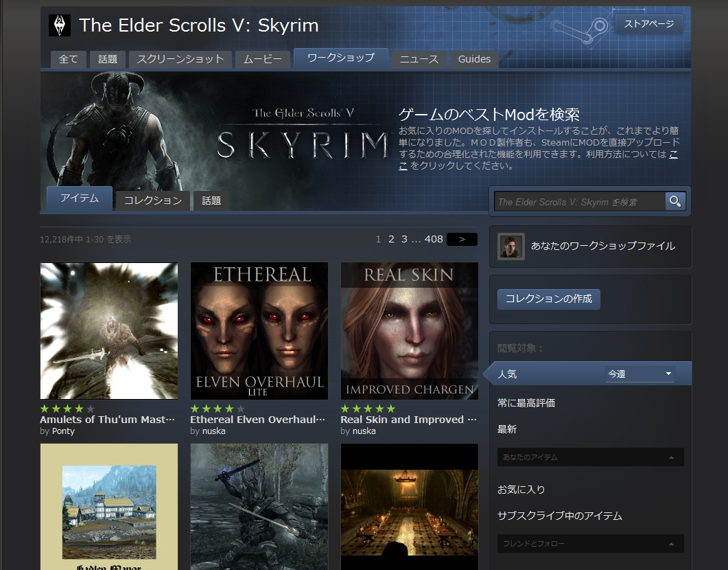This screenshot has width=728, height=570.
Task: Switch to the ムービー tab
Action: (262, 60)
